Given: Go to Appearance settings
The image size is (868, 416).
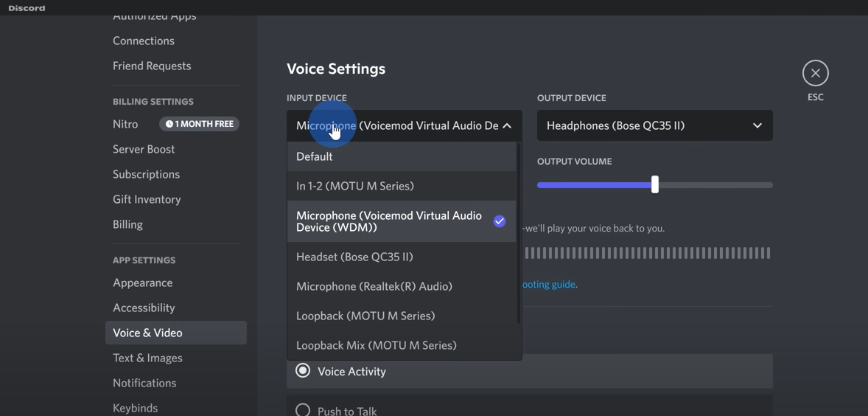Looking at the screenshot, I should (143, 282).
